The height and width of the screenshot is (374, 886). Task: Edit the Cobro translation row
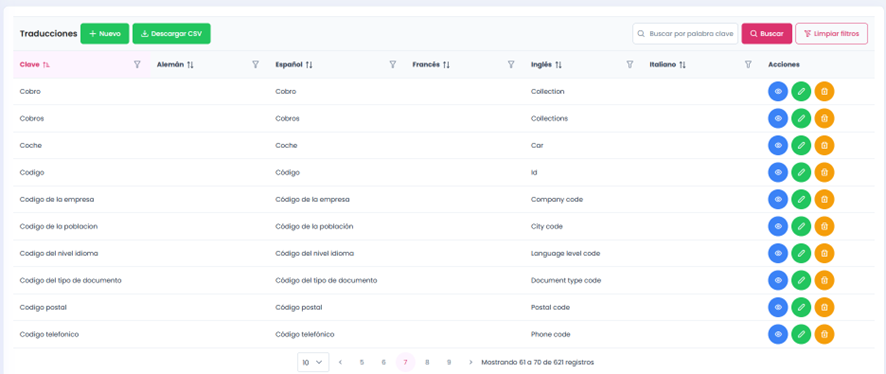801,92
